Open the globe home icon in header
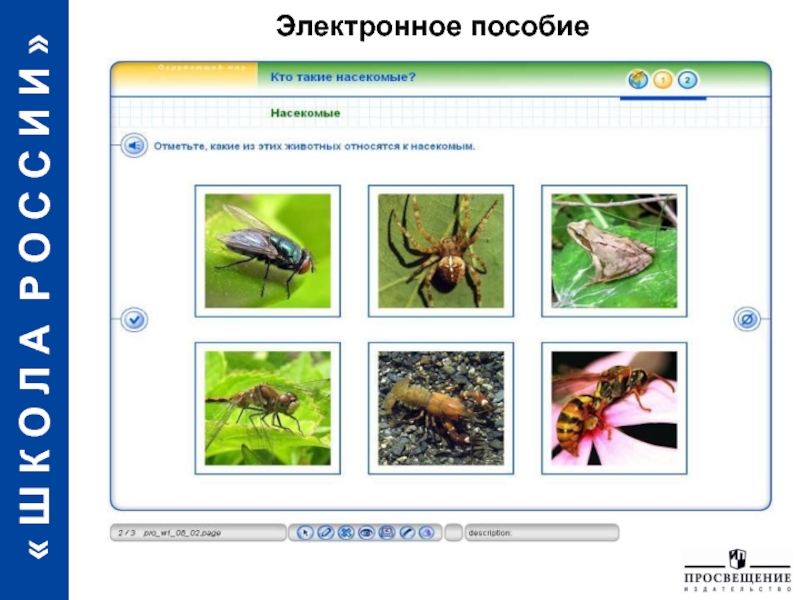 tap(638, 80)
